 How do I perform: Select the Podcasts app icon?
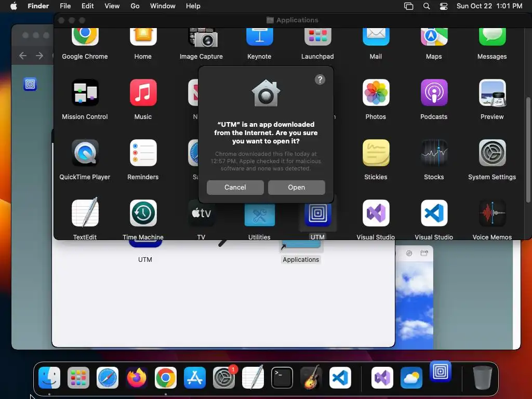pyautogui.click(x=434, y=92)
